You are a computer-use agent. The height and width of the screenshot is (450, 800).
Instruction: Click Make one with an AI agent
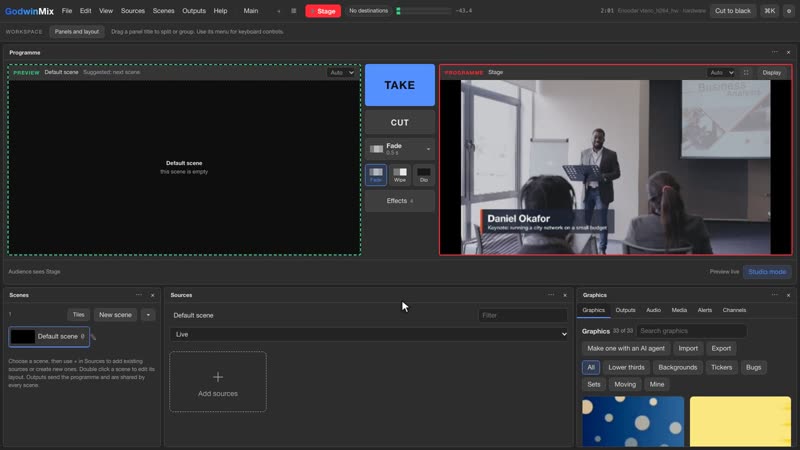click(x=626, y=348)
